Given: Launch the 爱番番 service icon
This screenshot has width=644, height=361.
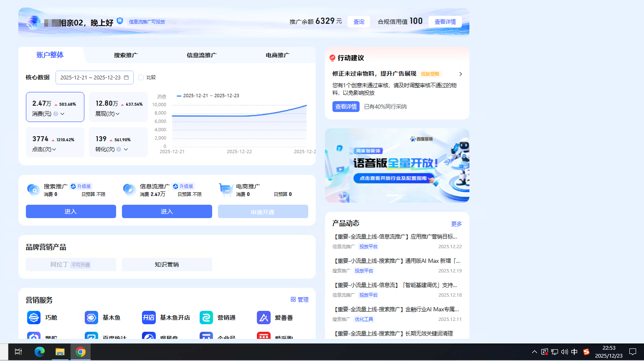Looking at the screenshot, I should pyautogui.click(x=264, y=318).
